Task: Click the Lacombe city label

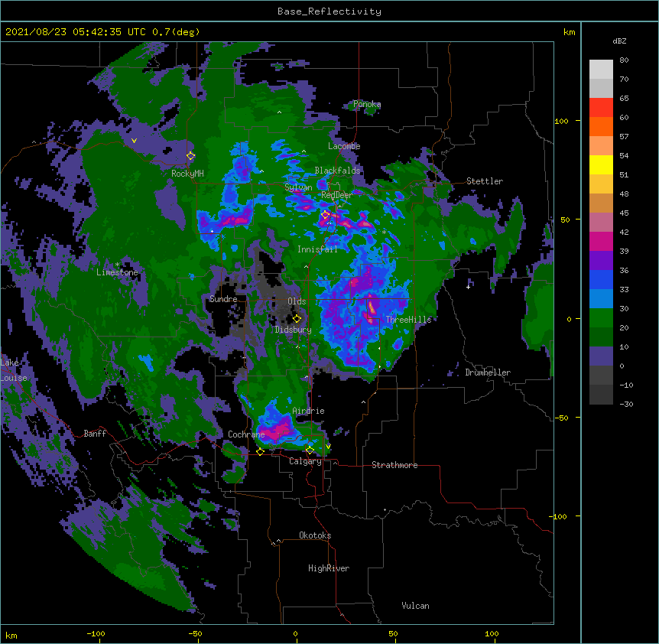Action: 344,146
